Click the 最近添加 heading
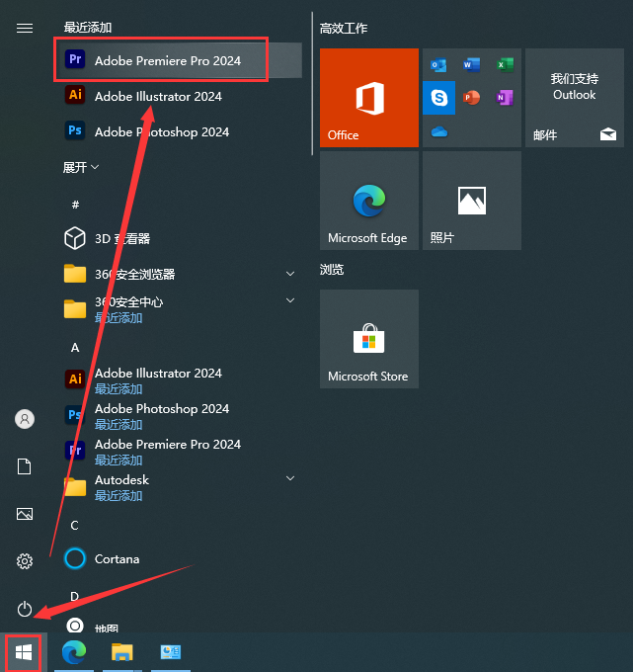 pyautogui.click(x=88, y=28)
